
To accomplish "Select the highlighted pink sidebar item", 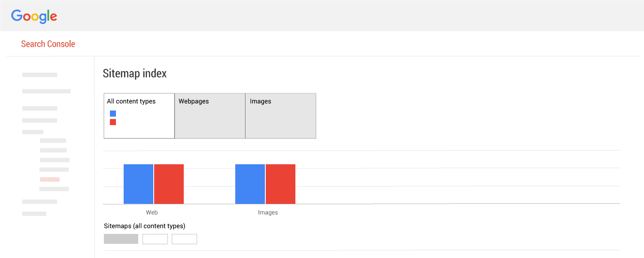I will [50, 179].
